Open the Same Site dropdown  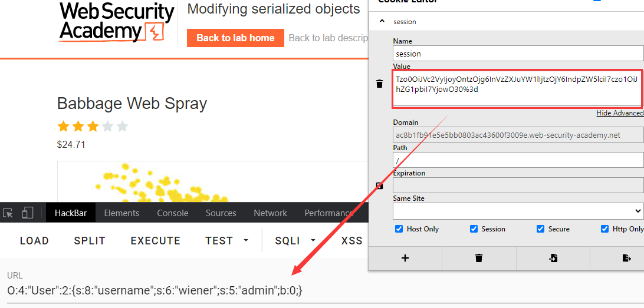pos(518,211)
